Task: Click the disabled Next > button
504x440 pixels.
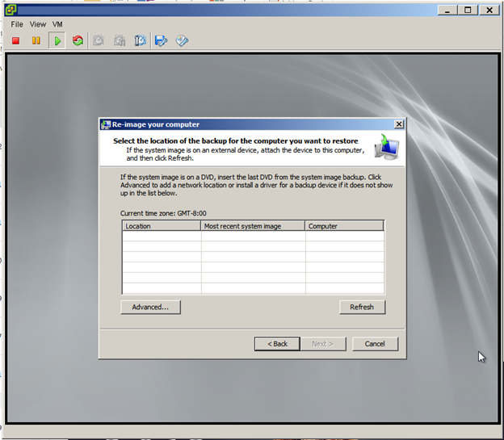Action: pos(323,344)
